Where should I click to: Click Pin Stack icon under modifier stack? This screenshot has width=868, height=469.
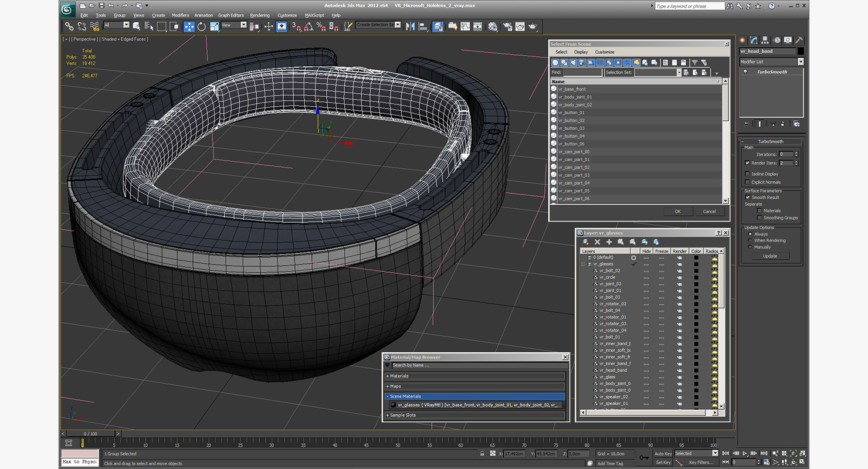(745, 124)
